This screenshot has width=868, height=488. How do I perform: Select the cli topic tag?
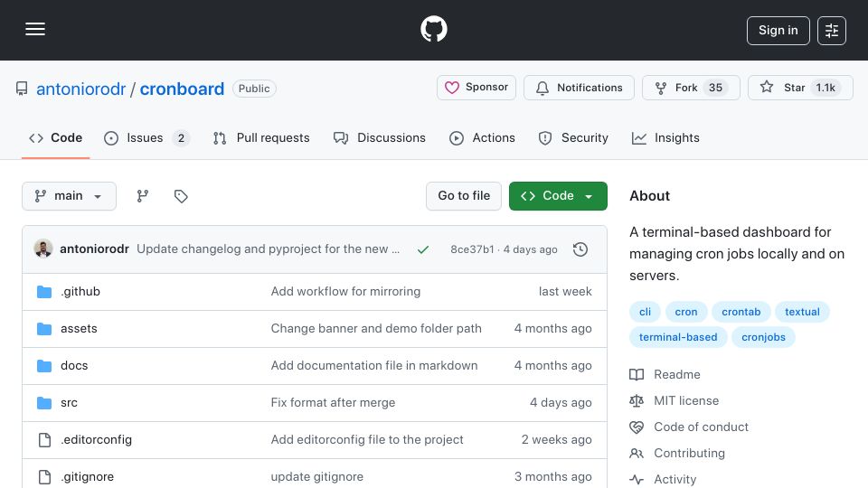[x=645, y=312]
